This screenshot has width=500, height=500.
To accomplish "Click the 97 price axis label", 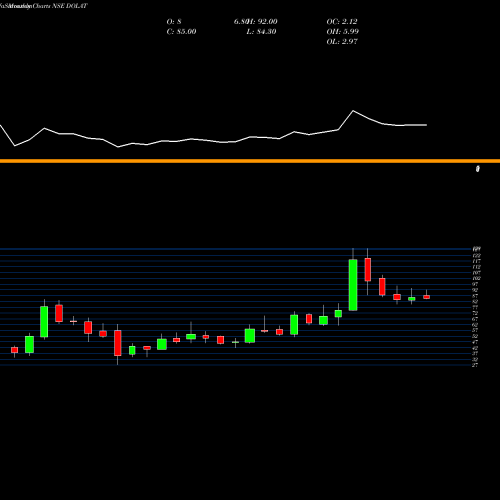I will pos(475,284).
